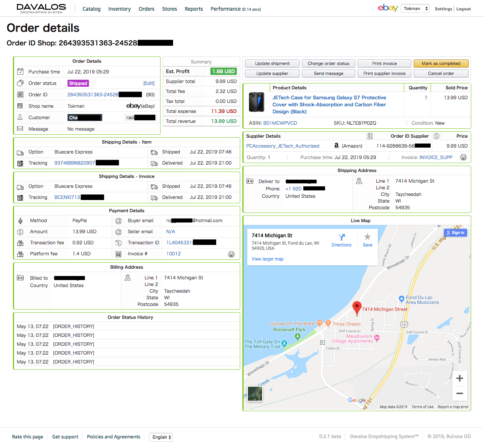Click Print invoice button
The height and width of the screenshot is (448, 483).
pyautogui.click(x=384, y=63)
